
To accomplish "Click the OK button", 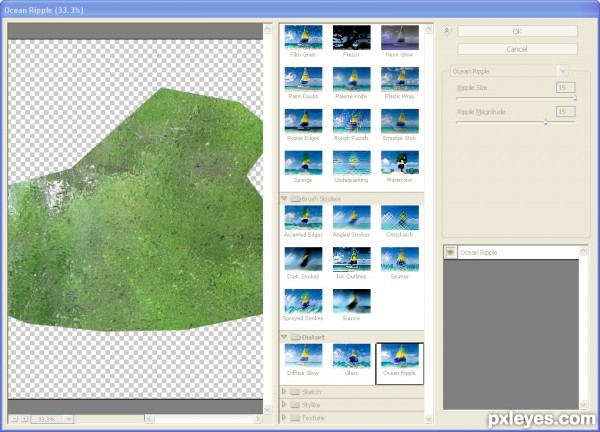I will click(517, 31).
